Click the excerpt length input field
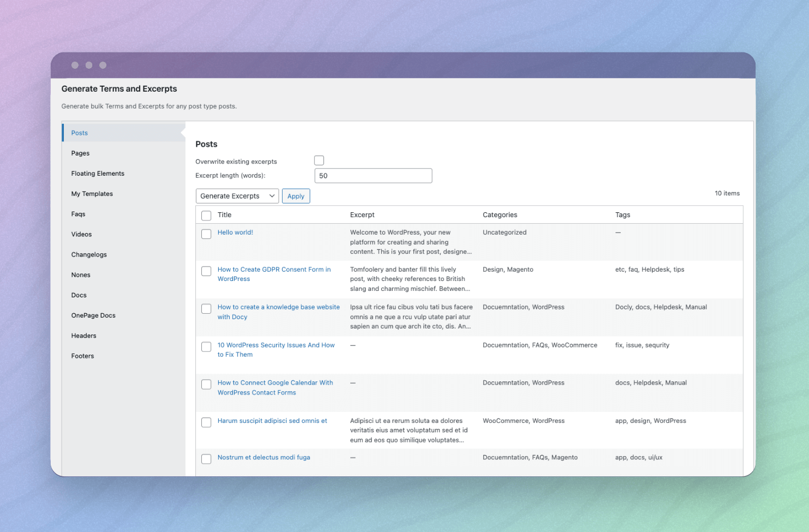Viewport: 809px width, 532px height. (x=373, y=175)
